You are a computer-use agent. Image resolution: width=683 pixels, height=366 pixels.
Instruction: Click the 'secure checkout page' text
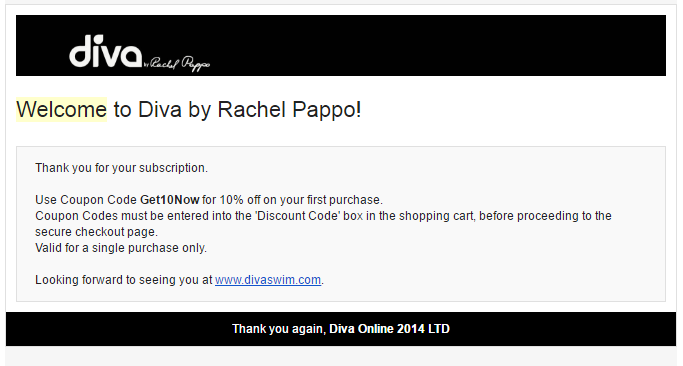(x=96, y=232)
